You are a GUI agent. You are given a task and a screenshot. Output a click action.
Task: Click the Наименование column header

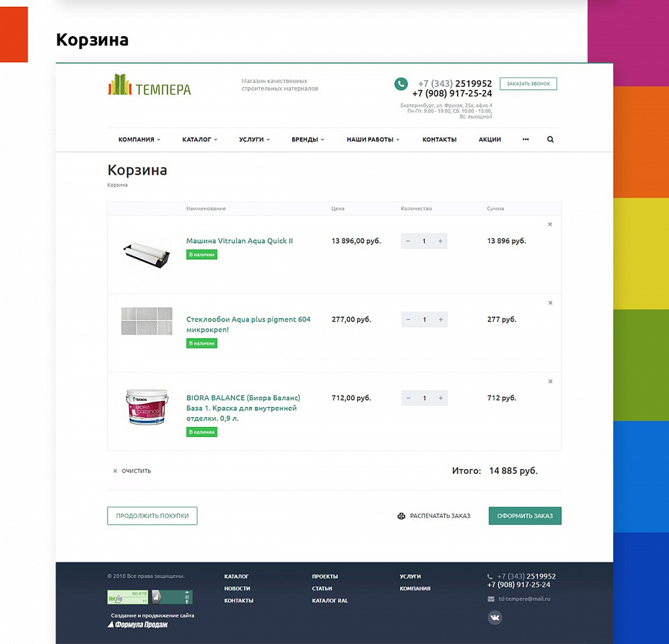pos(206,208)
